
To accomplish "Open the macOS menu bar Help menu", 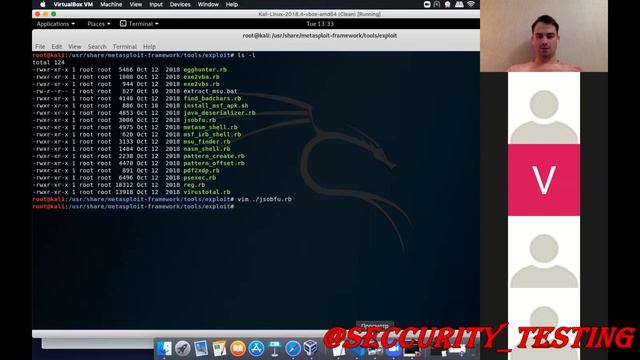I will coord(232,4).
